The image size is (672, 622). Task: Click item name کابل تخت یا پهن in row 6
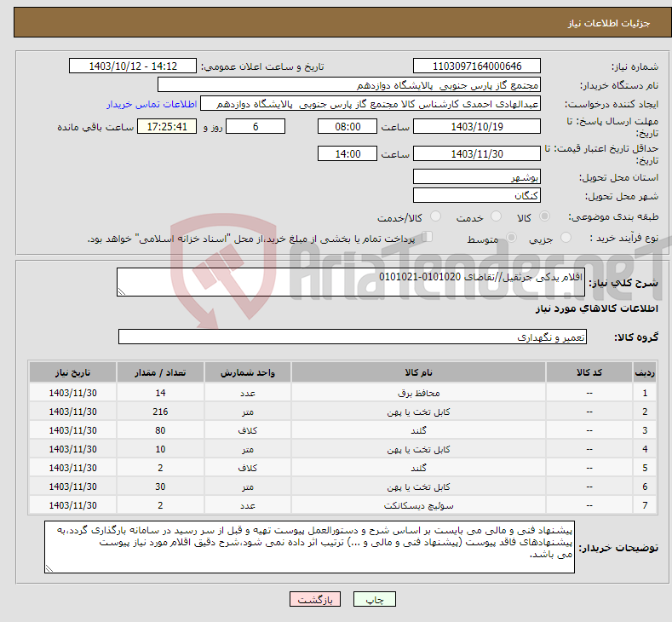[x=418, y=487]
